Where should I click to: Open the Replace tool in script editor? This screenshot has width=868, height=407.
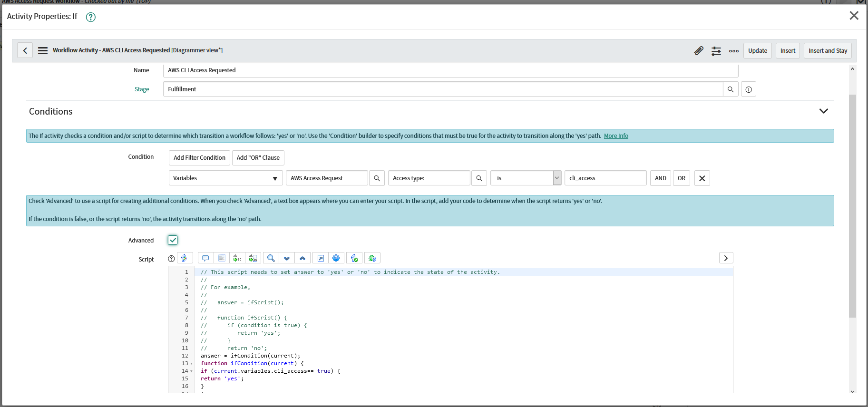pyautogui.click(x=237, y=258)
